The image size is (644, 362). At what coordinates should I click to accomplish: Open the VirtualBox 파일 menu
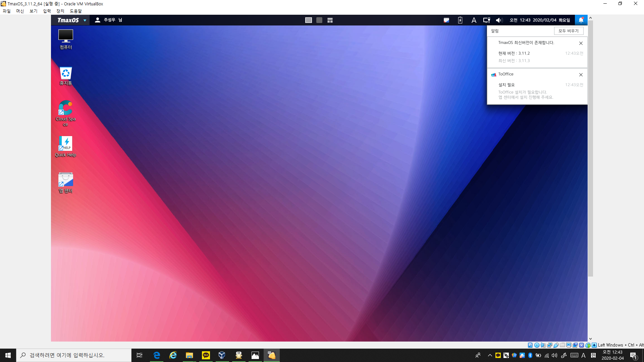click(7, 11)
